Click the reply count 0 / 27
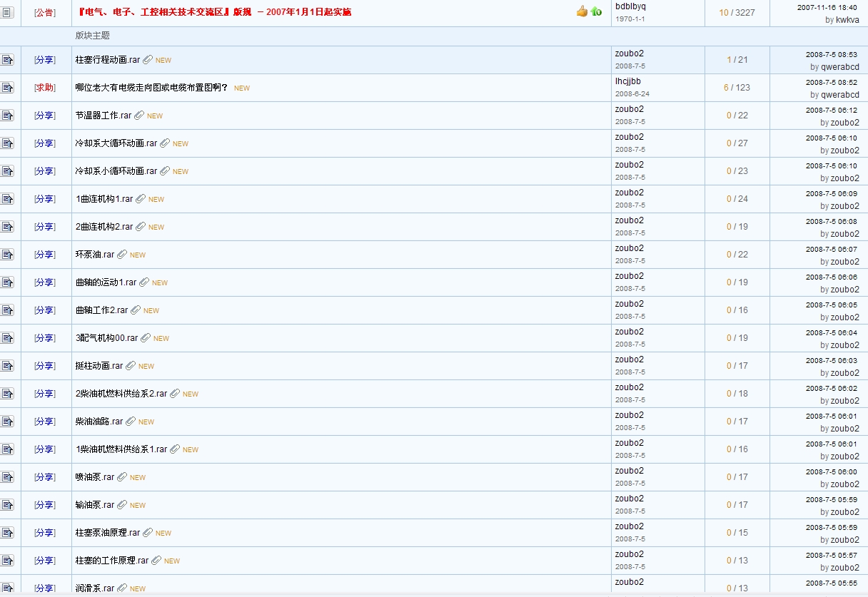Viewport: 868px width, 597px height. 737,143
